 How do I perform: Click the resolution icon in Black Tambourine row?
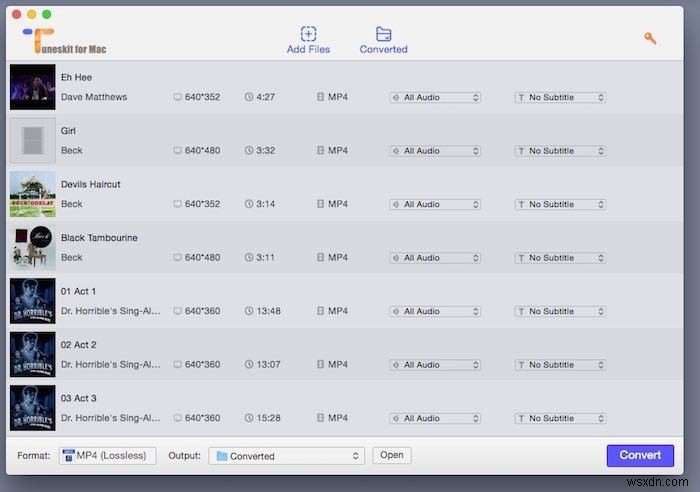pyautogui.click(x=177, y=258)
